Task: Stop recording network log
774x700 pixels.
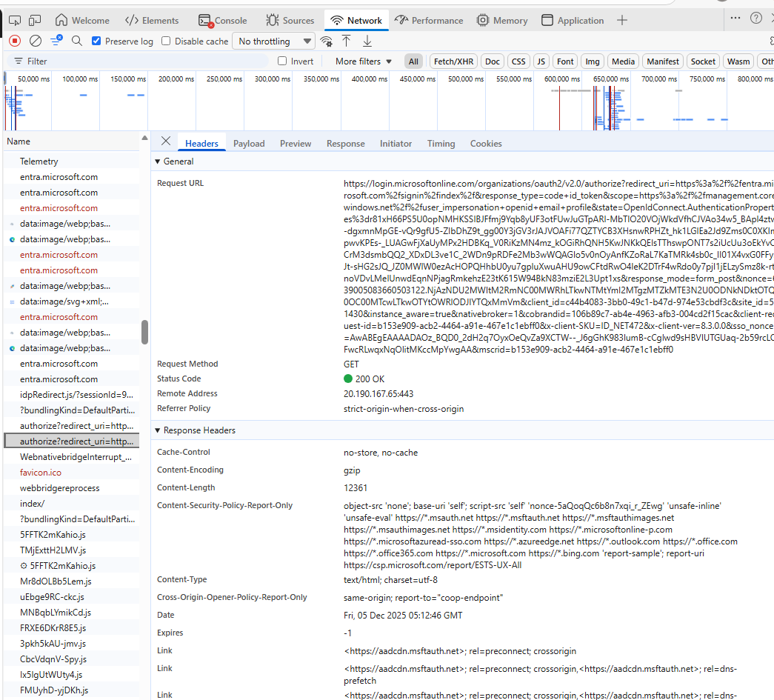Action: [x=15, y=41]
